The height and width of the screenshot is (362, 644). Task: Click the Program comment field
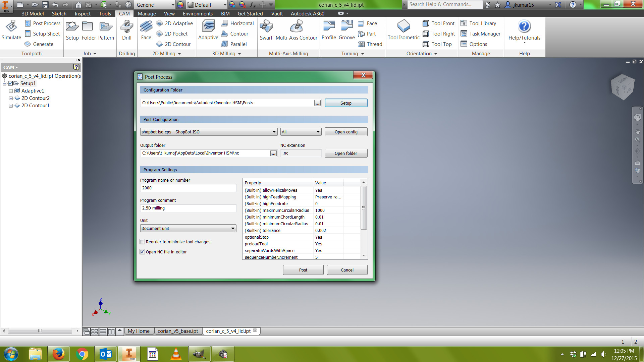tap(188, 208)
